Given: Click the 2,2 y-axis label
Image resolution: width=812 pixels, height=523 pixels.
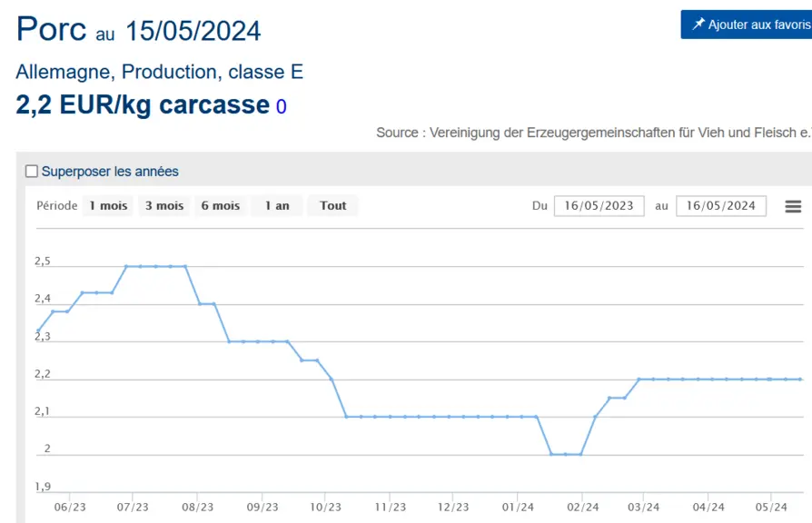Looking at the screenshot, I should (43, 374).
